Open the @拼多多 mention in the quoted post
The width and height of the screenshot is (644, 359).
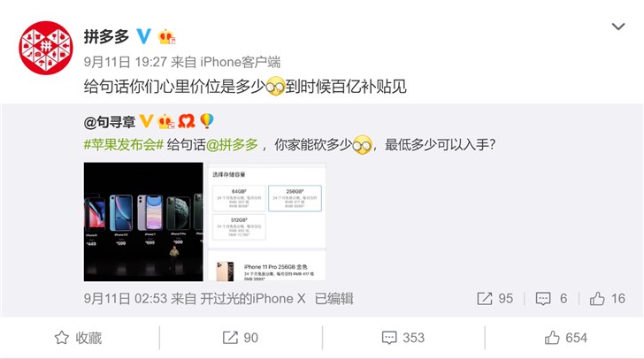point(232,145)
